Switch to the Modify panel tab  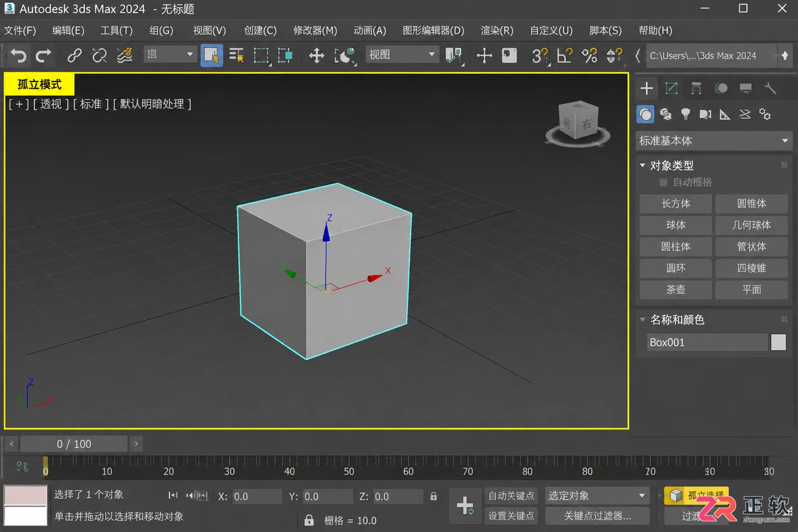coord(671,88)
